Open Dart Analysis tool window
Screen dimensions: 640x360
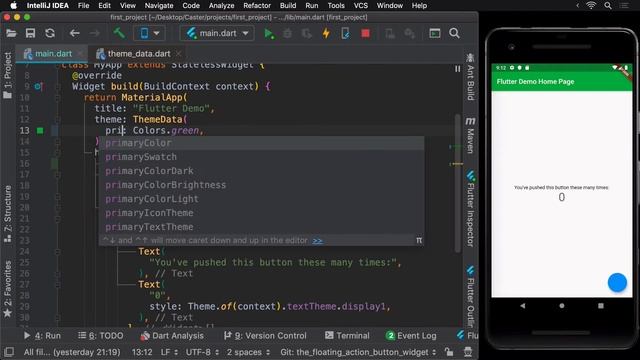tap(172, 336)
